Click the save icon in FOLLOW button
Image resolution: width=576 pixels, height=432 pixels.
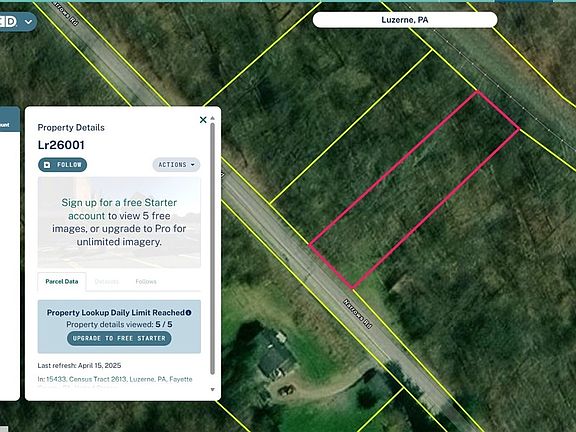click(x=47, y=165)
